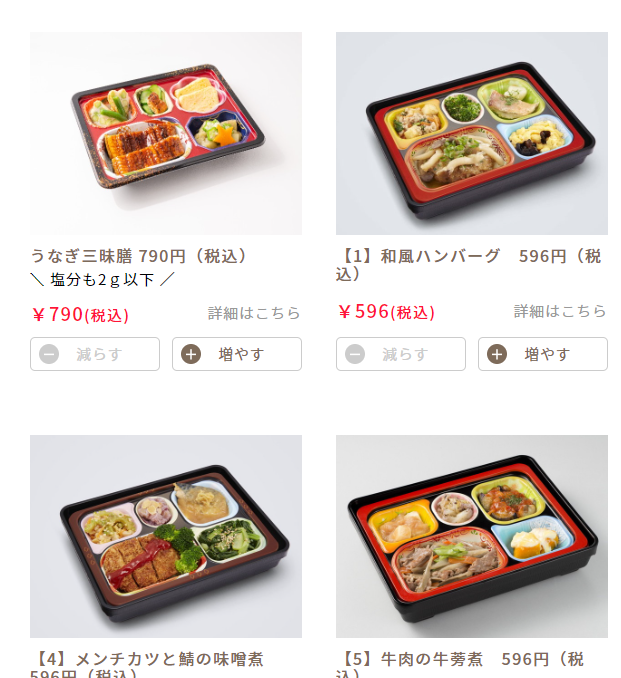Click the plus icon for 和風ハンバーグ
Screen dimensions: 621x678
click(x=497, y=354)
